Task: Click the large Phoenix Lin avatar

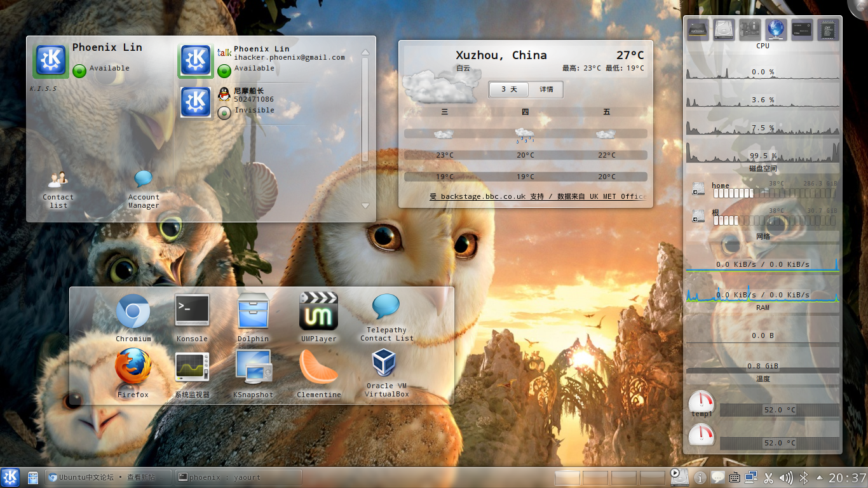Action: [x=51, y=61]
